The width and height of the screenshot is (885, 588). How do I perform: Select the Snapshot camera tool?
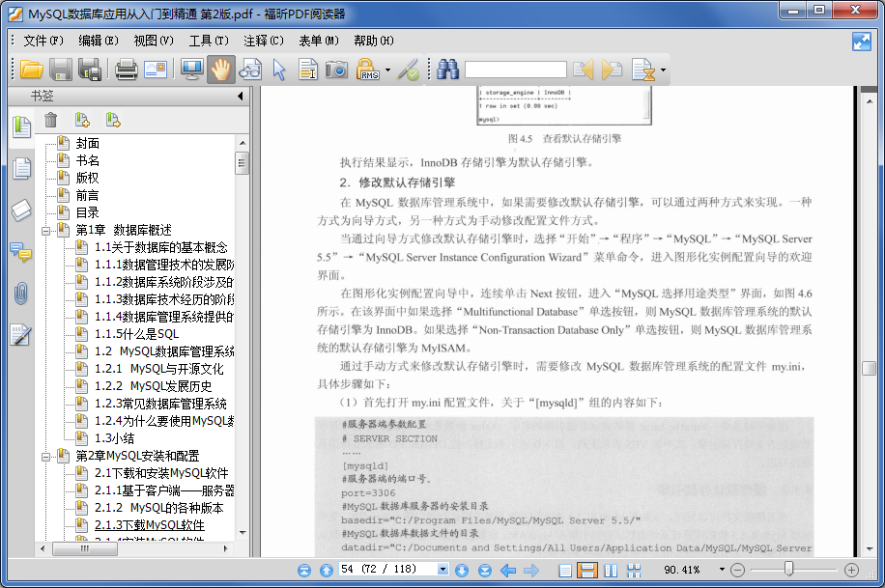pos(337,70)
